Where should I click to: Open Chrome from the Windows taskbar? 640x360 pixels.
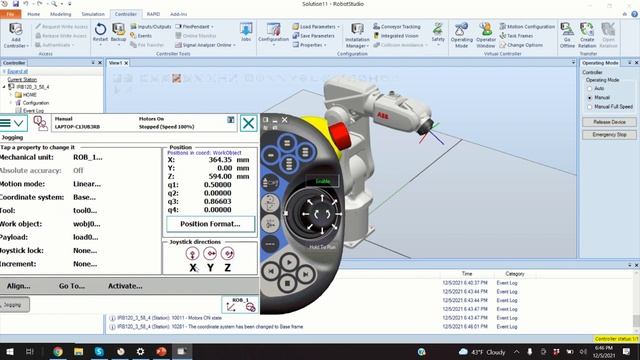[58, 351]
